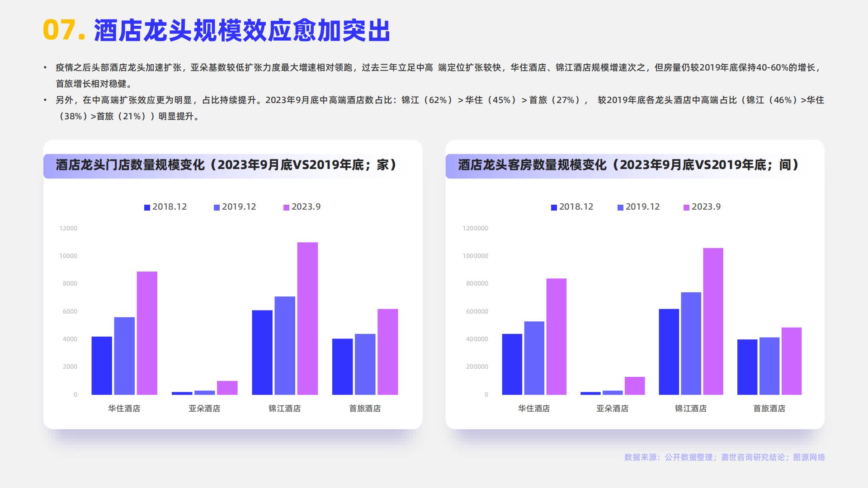Image resolution: width=868 pixels, height=488 pixels.
Task: Click the 400000 y-axis value in right chart
Action: 477,339
